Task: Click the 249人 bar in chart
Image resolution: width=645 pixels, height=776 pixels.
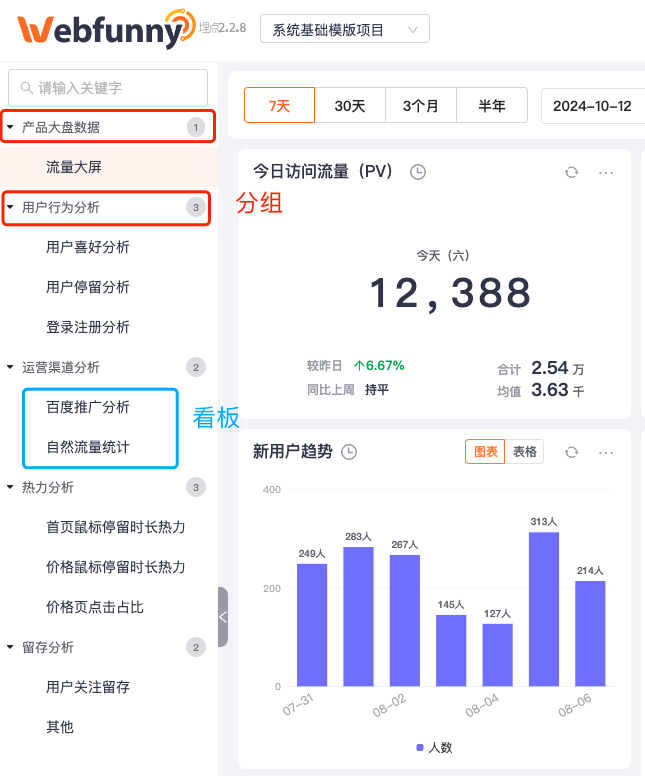Action: click(312, 625)
